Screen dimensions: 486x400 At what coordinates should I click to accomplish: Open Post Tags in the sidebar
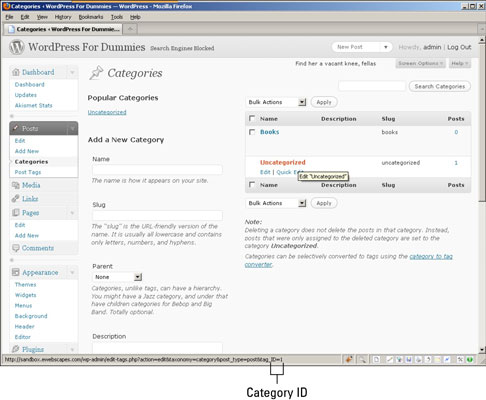pyautogui.click(x=28, y=172)
